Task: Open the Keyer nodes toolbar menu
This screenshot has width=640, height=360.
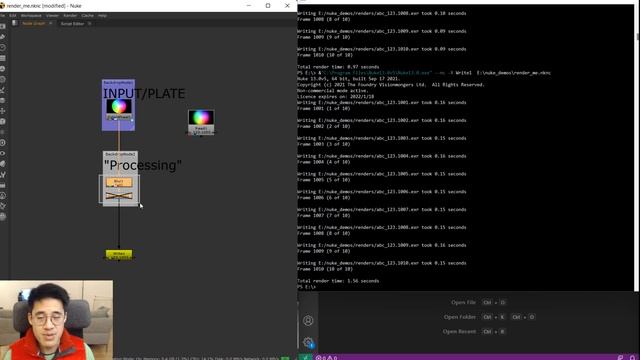Action: click(3, 90)
